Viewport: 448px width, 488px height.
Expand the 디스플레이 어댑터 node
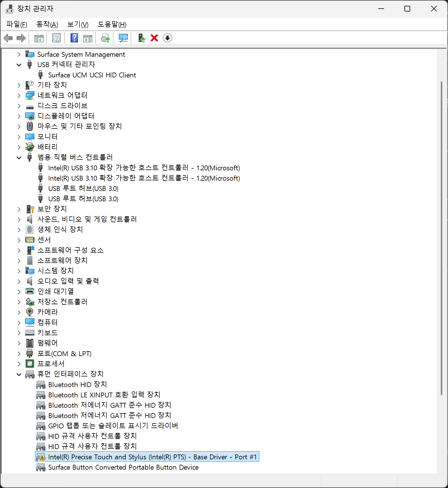pos(19,116)
